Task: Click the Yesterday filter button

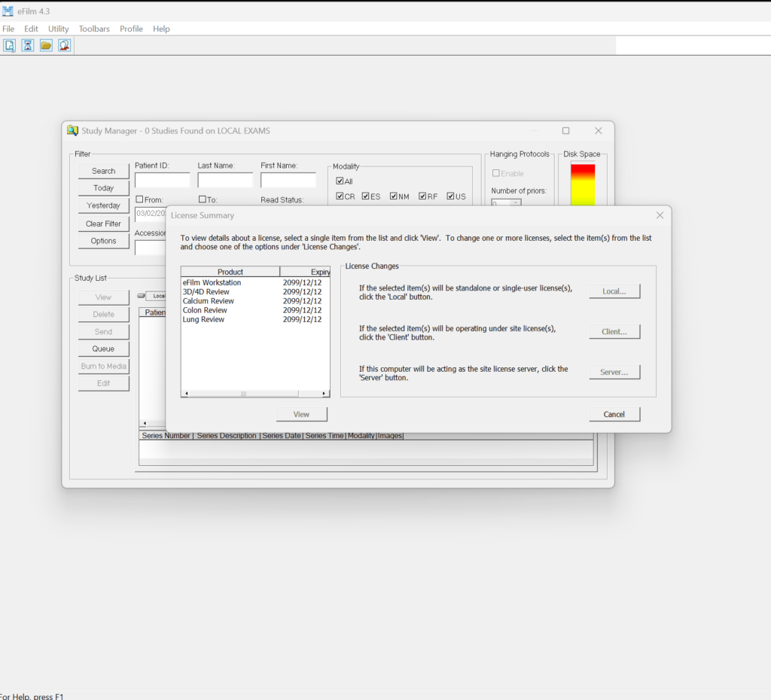Action: tap(103, 205)
